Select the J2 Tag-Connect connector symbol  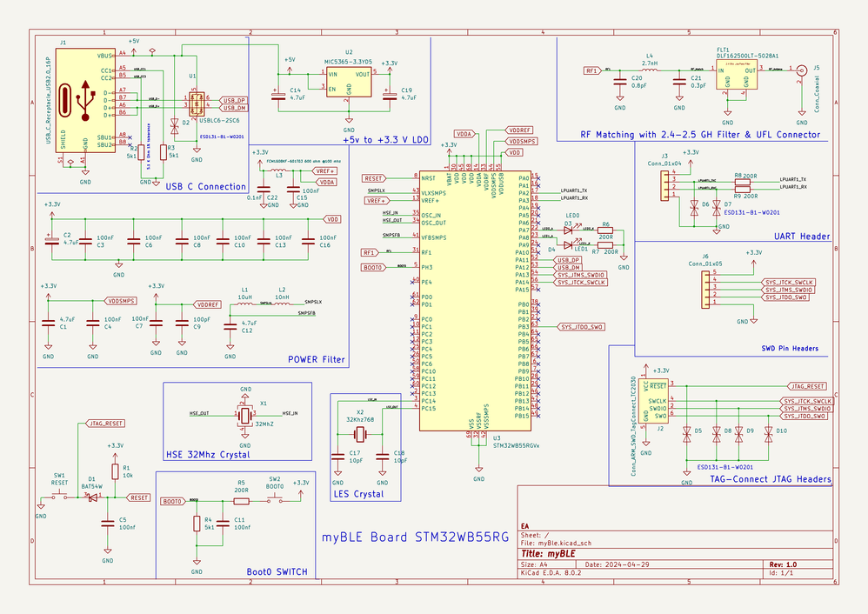pos(653,401)
